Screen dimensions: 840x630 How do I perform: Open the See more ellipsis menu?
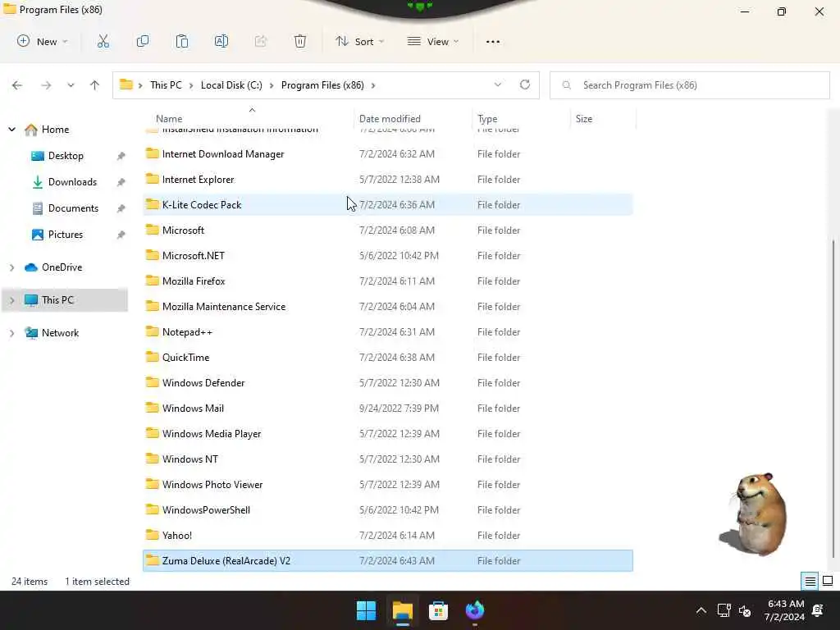tap(493, 42)
